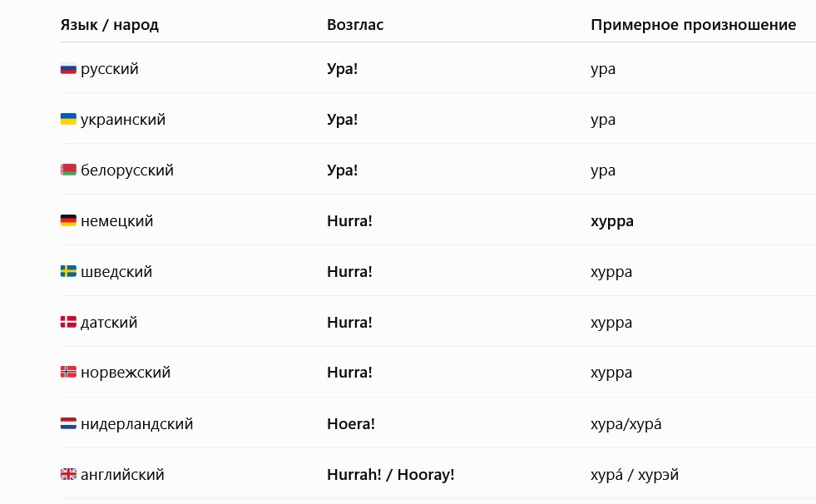
Task: Click the bold Hurra! in the German row
Action: 349,221
